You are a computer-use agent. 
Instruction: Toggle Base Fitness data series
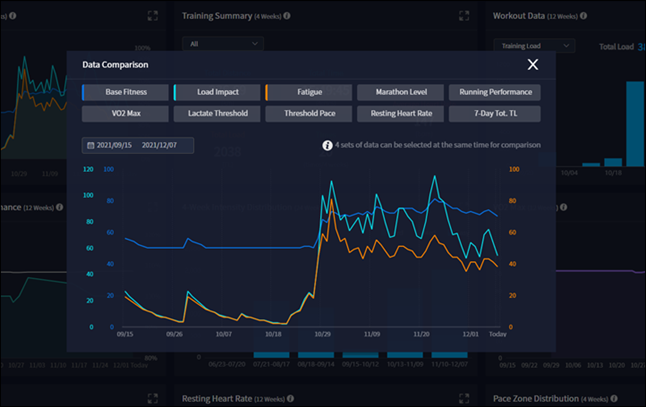click(125, 92)
